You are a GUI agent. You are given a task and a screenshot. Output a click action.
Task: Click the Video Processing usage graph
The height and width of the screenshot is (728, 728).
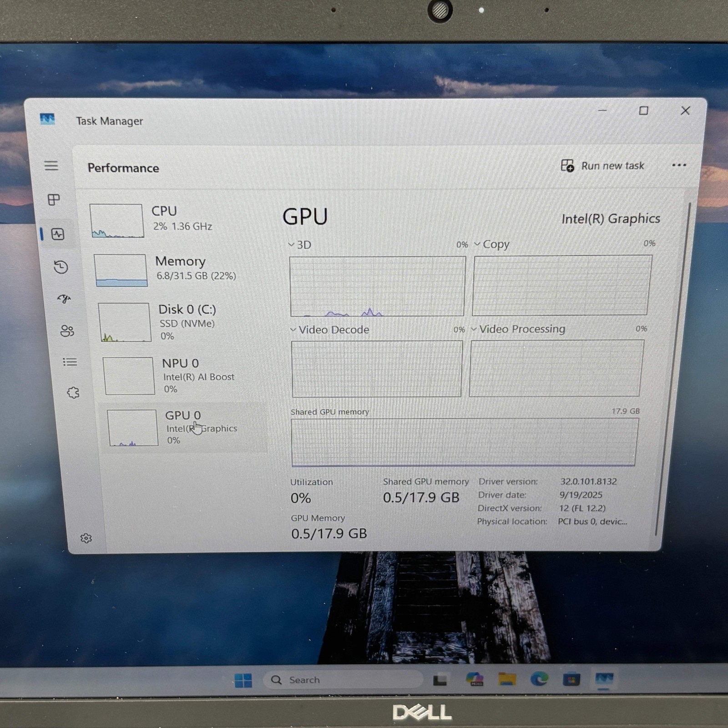click(x=556, y=368)
